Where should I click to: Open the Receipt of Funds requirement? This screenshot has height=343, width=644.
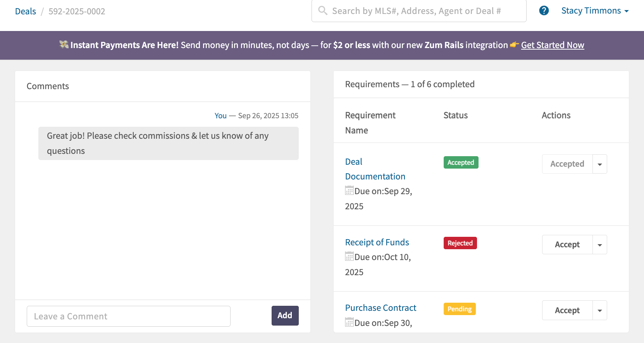coord(377,242)
